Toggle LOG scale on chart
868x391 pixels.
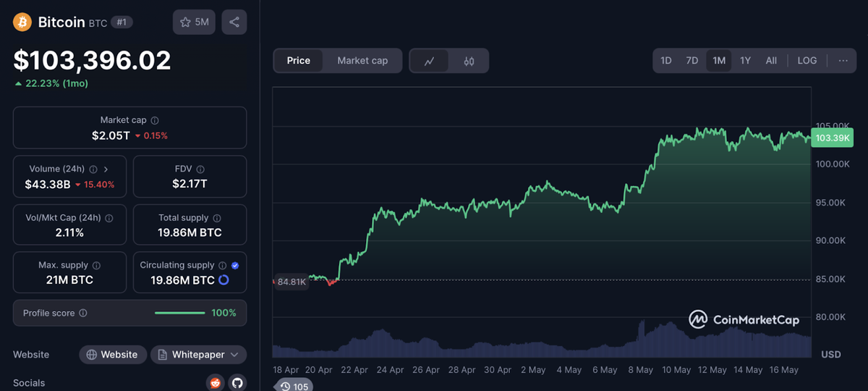pos(807,61)
